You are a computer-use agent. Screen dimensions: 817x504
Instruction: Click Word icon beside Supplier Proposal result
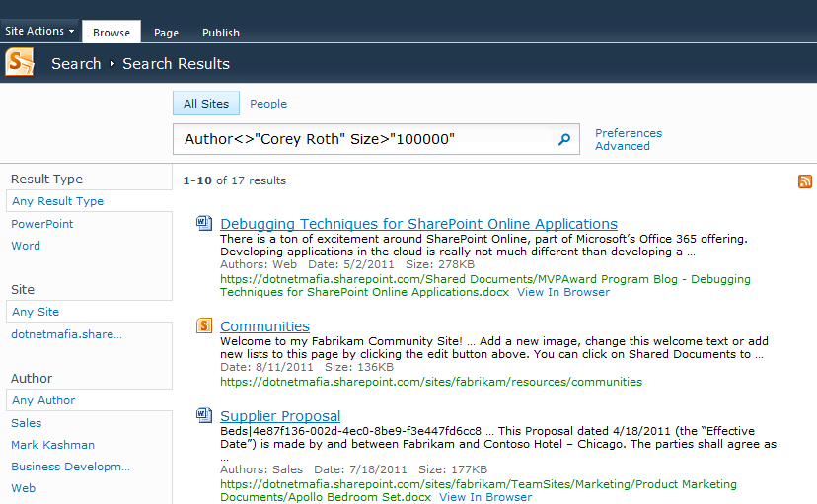204,415
